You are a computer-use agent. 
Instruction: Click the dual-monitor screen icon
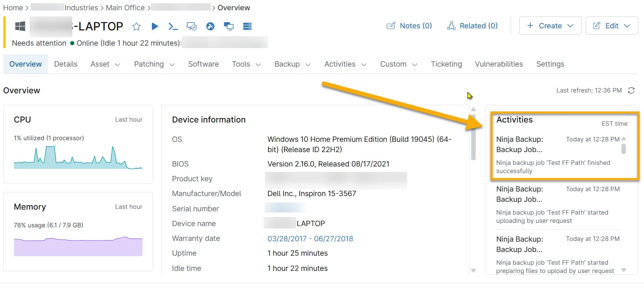[x=229, y=27]
